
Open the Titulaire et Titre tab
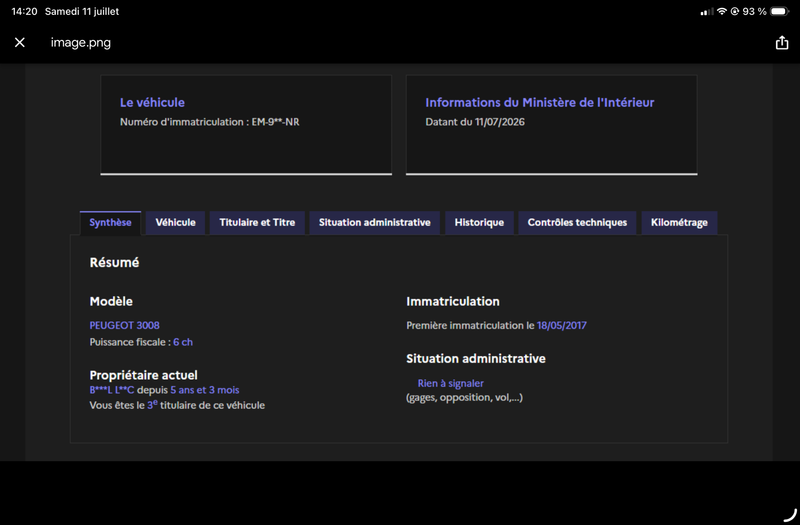[257, 222]
